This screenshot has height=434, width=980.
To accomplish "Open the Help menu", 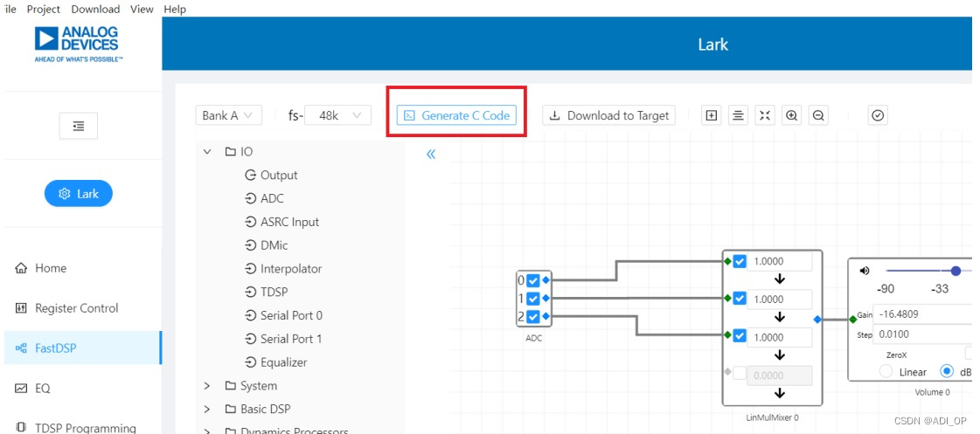I will tap(175, 9).
